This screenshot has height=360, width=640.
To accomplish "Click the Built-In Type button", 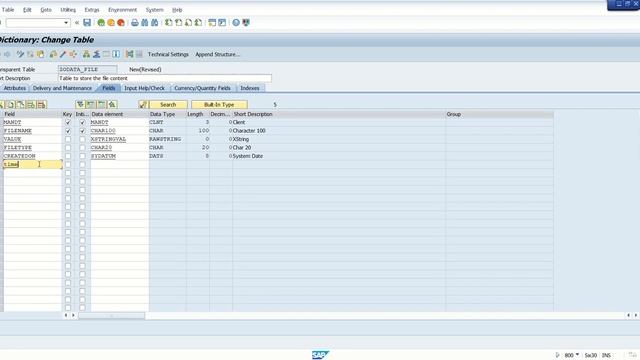I will tap(219, 105).
